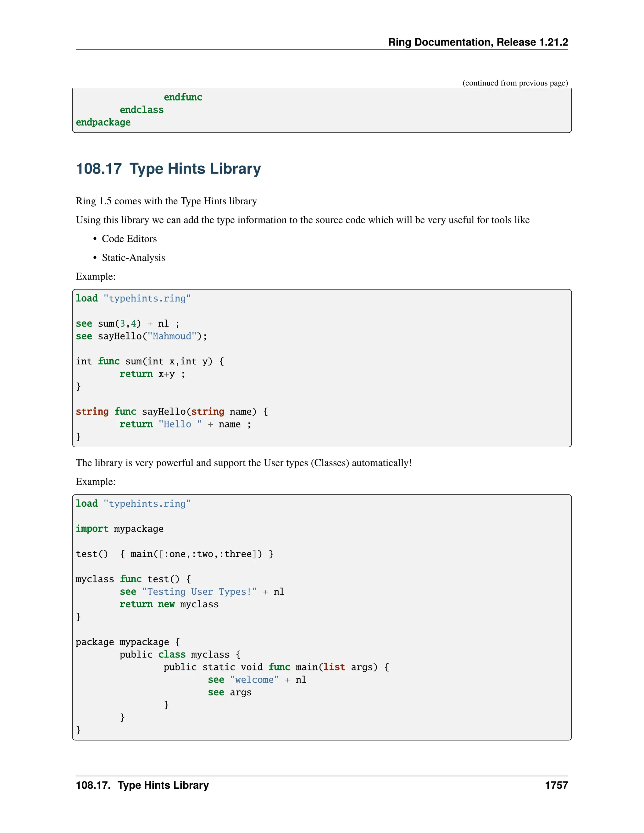This screenshot has width=644, height=833.
Task: Click the endpackage keyword in the code block
Action: [103, 122]
